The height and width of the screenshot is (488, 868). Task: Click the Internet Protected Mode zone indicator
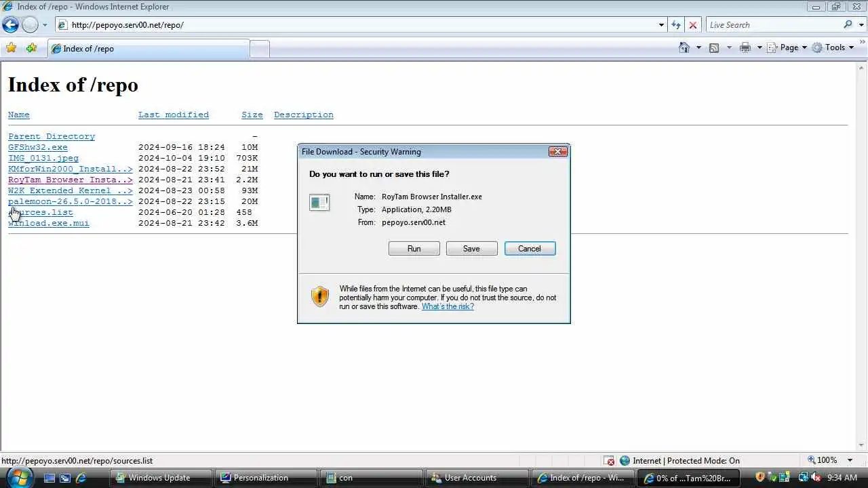point(680,461)
